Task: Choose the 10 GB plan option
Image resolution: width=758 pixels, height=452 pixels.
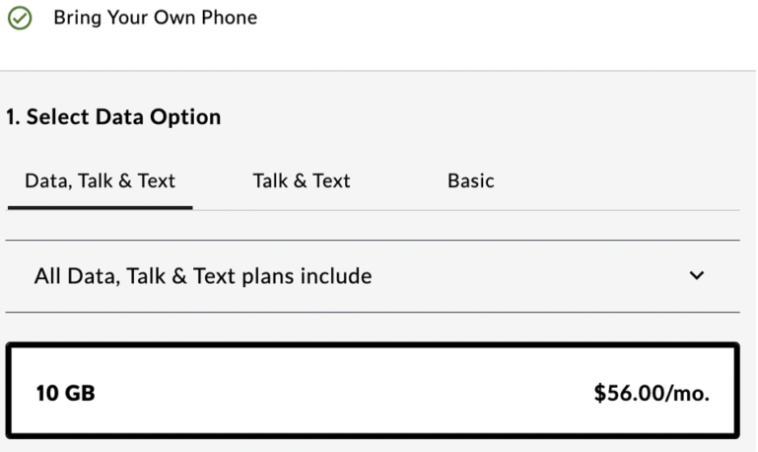Action: [x=372, y=392]
